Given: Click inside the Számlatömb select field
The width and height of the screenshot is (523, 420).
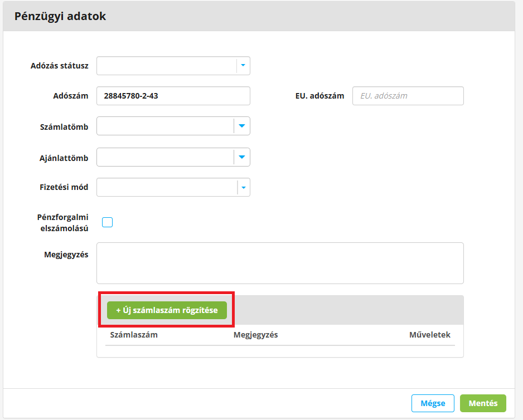Looking at the screenshot, I should (165, 126).
